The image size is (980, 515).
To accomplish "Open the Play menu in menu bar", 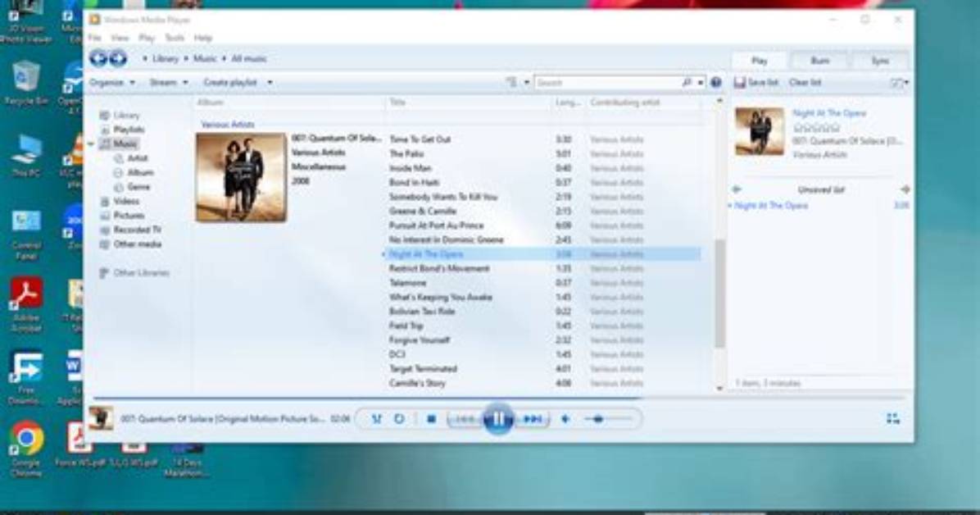I will point(146,39).
